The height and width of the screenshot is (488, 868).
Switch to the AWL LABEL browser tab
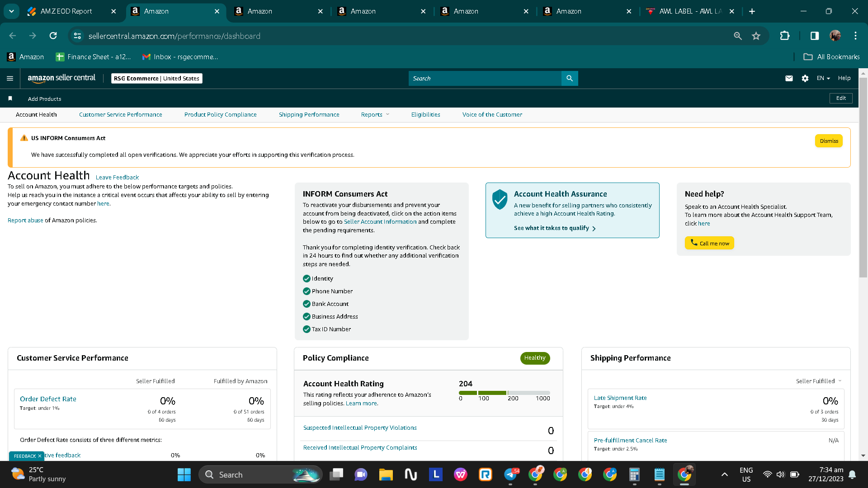tap(690, 11)
